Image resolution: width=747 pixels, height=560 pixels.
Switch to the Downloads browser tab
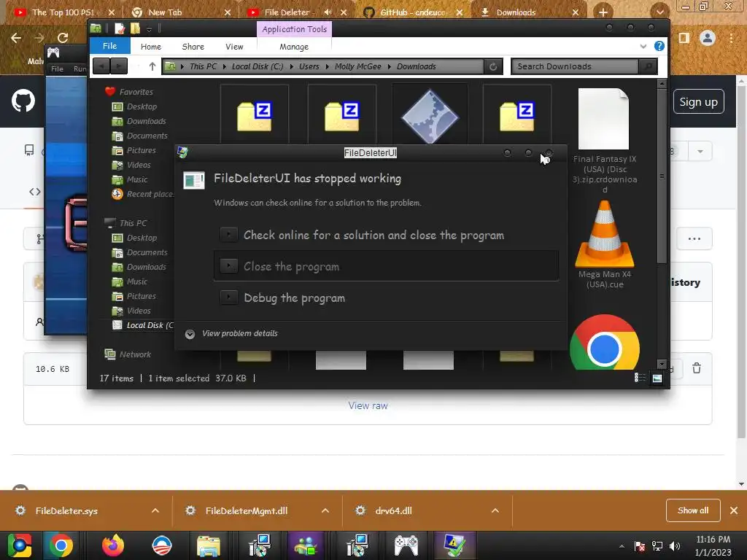click(530, 12)
